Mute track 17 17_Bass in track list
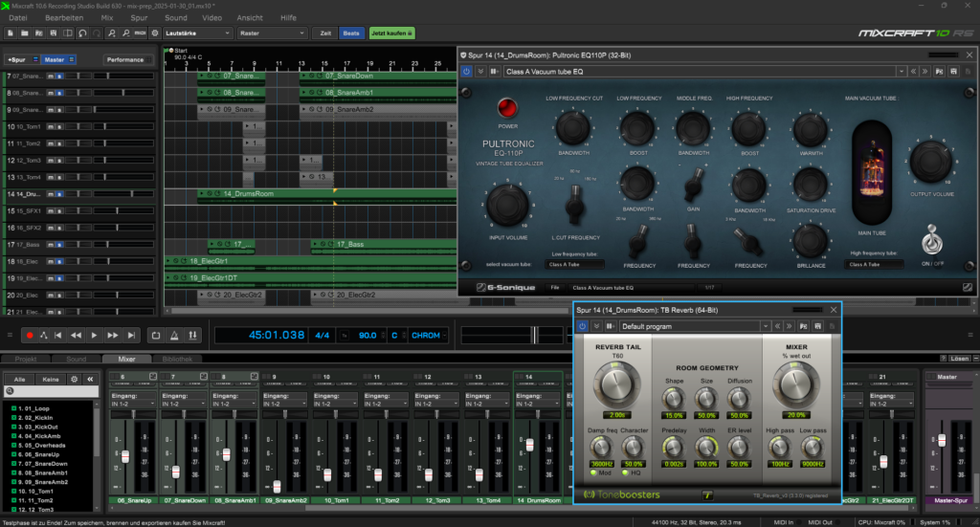Screen dimensions: 980x527 (x=51, y=245)
